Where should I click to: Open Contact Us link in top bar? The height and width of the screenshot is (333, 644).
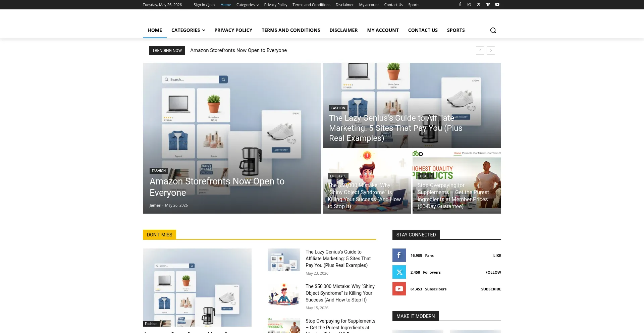tap(393, 5)
